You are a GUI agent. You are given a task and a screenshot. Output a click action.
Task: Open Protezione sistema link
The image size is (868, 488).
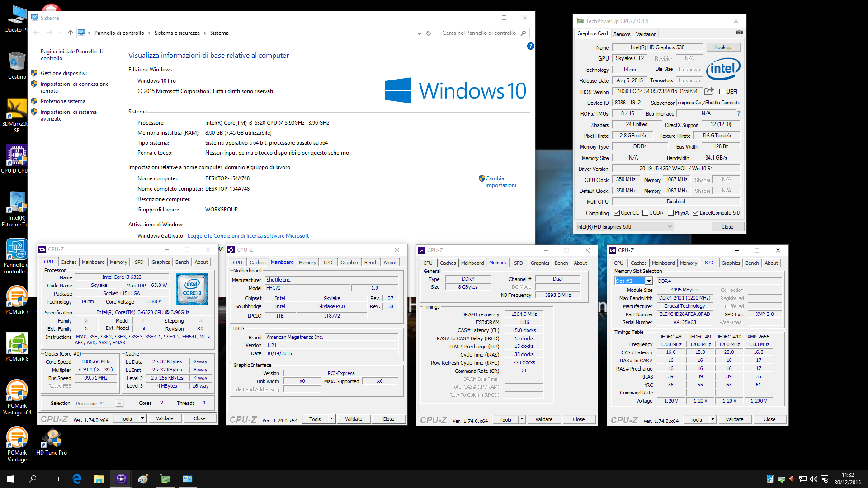pyautogui.click(x=63, y=101)
